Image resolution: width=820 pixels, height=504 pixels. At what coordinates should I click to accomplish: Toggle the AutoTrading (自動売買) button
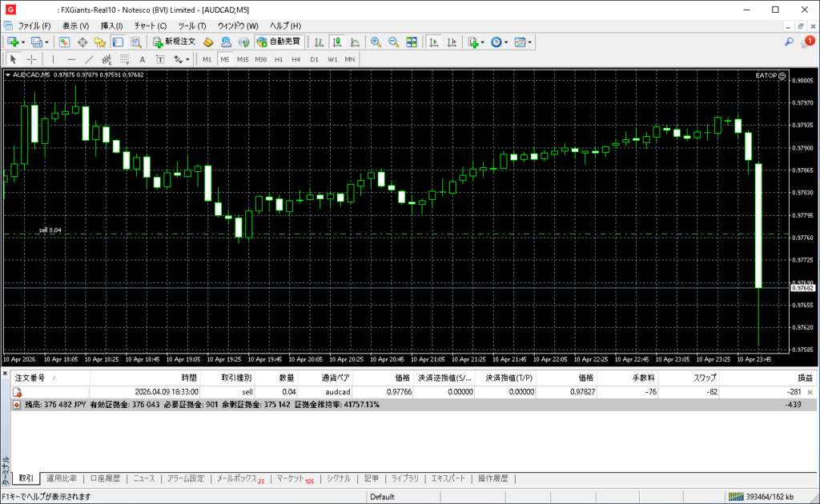(x=278, y=42)
